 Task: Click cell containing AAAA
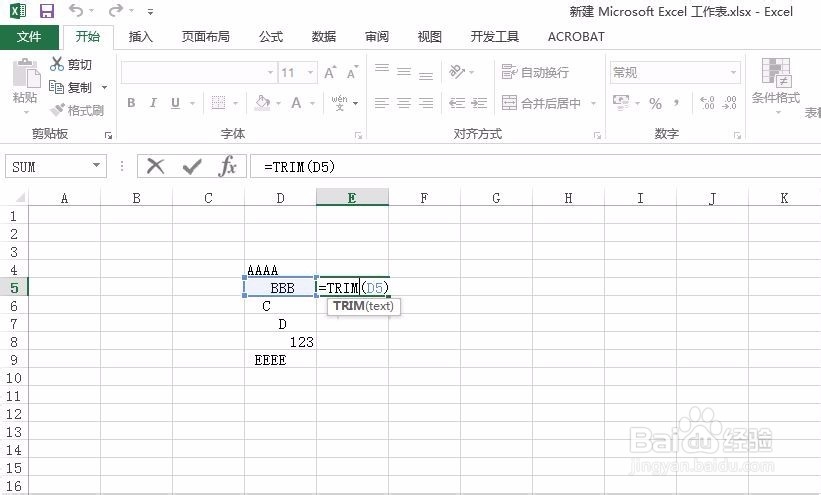click(280, 270)
